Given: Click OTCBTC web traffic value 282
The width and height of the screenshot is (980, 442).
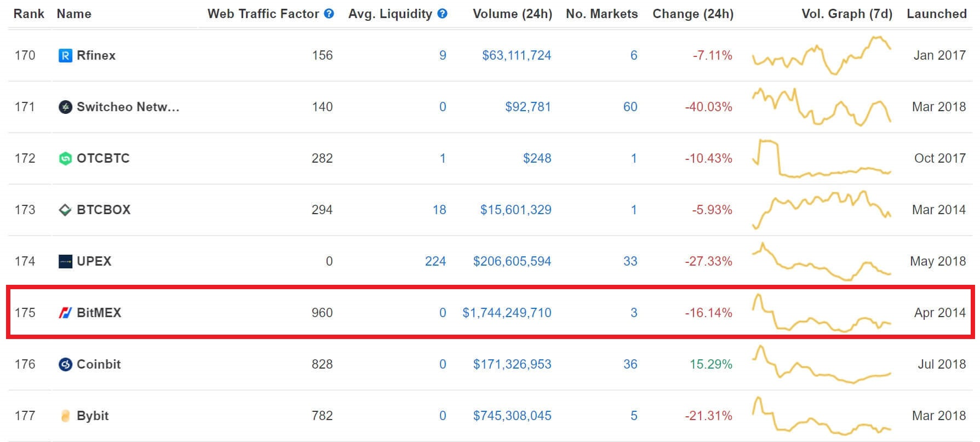Looking at the screenshot, I should [322, 158].
